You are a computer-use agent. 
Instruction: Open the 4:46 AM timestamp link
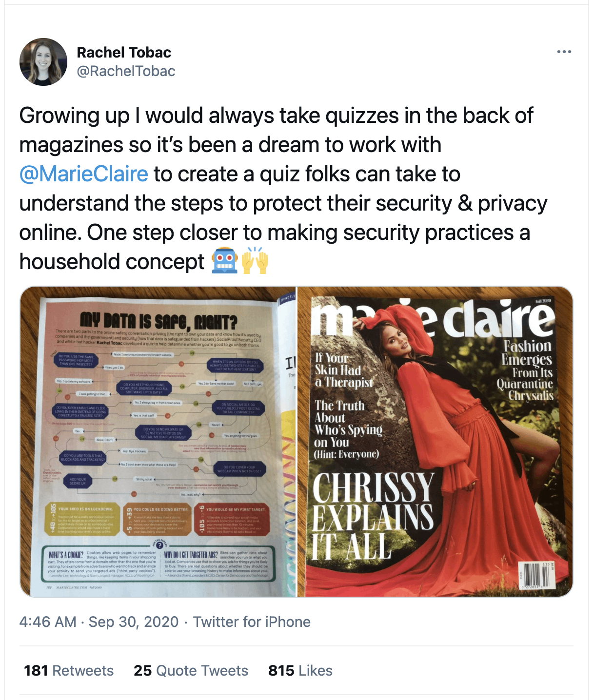48,622
